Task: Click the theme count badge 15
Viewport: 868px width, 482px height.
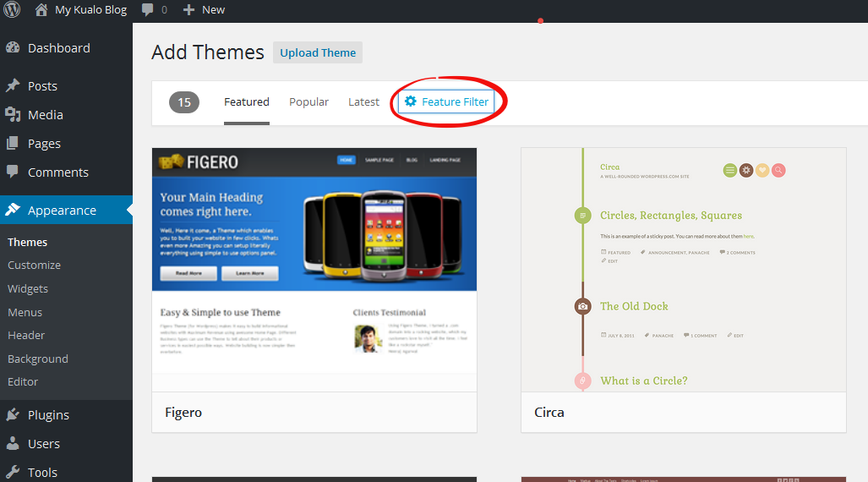Action: tap(183, 102)
